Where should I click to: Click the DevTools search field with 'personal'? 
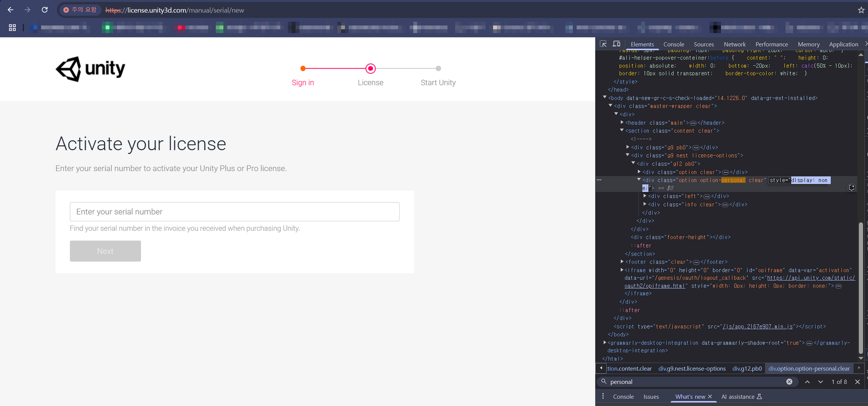[x=696, y=382]
